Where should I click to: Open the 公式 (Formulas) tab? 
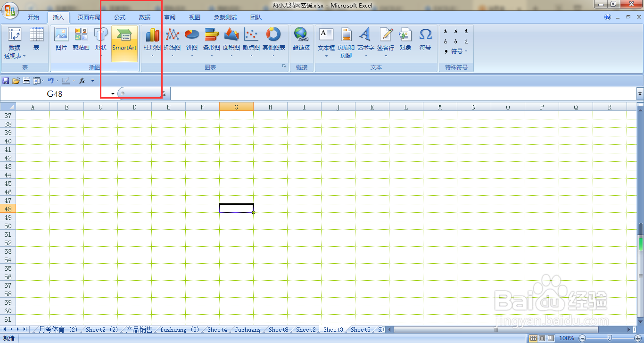120,17
